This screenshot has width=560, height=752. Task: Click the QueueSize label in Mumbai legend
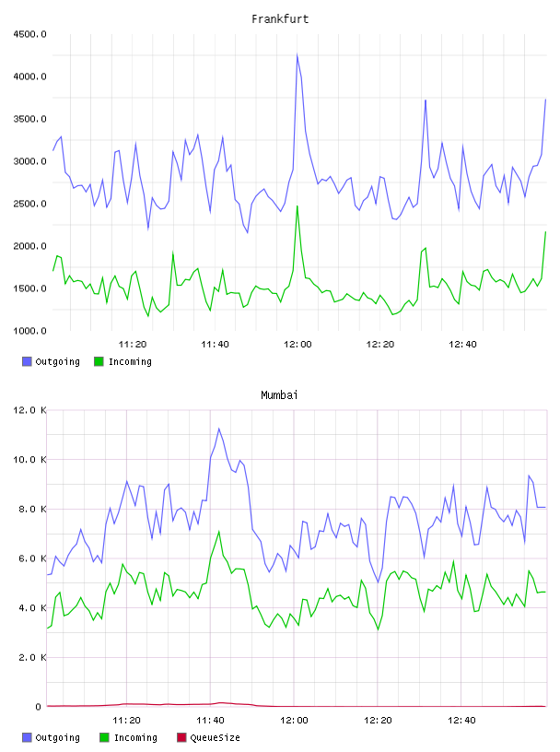(215, 737)
